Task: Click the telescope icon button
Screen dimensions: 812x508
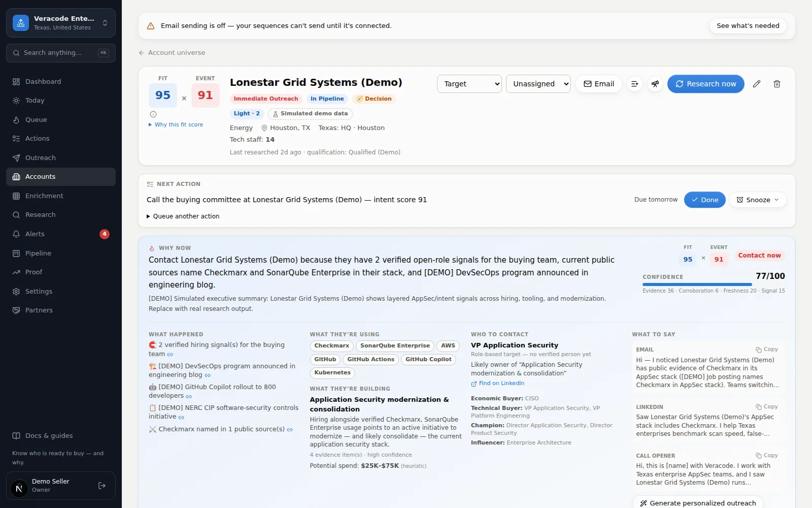Action: 655,84
